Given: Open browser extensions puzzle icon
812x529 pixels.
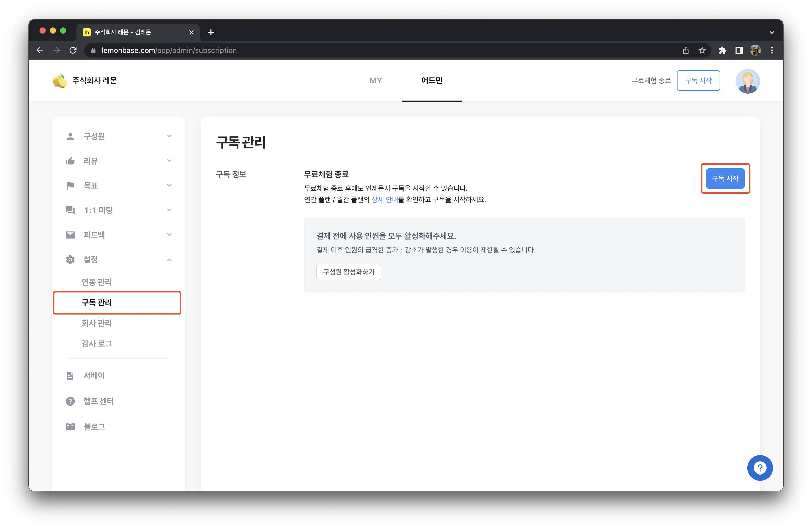Looking at the screenshot, I should [723, 51].
